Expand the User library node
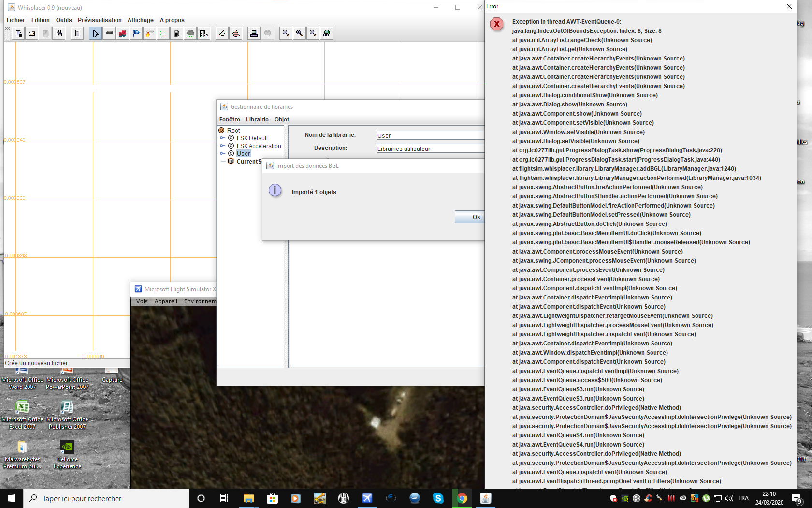 point(222,154)
